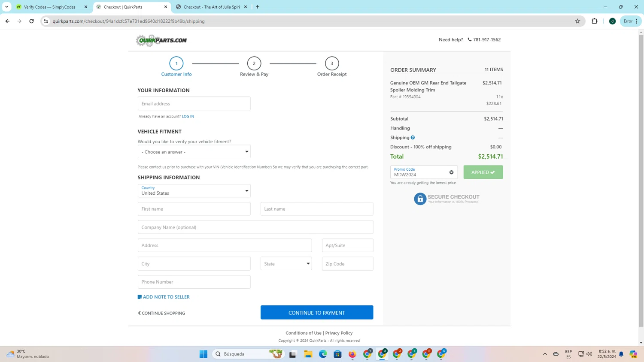The image size is (644, 362).
Task: Clear the promo code MDW2024 with the x icon
Action: [x=451, y=172]
